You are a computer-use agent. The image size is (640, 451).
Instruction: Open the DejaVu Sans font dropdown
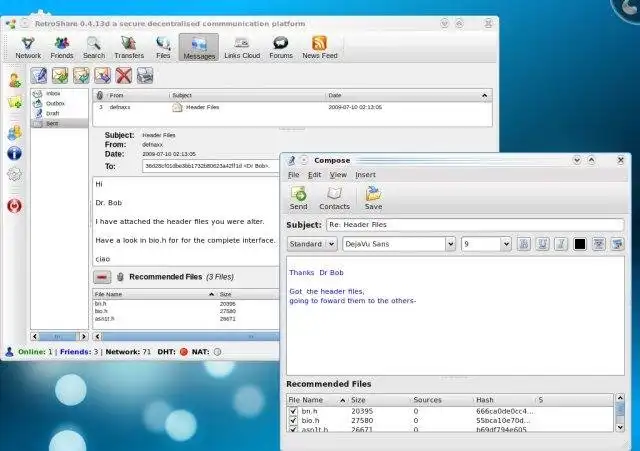coord(450,244)
